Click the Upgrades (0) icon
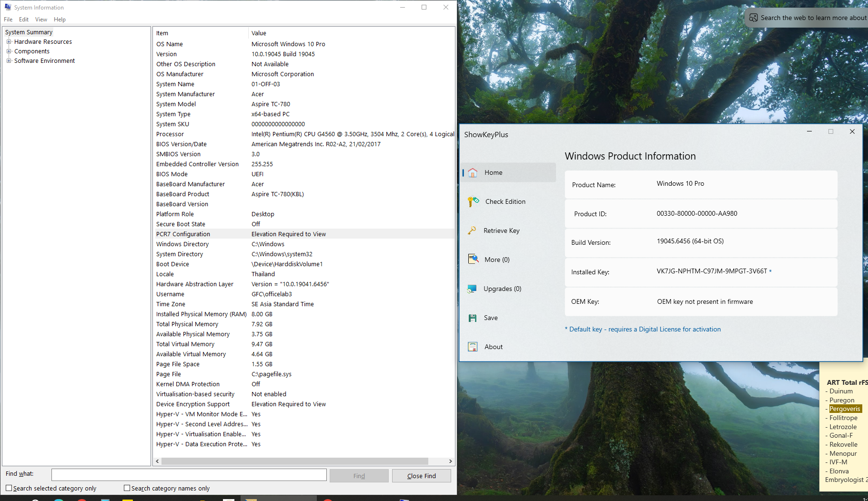Viewport: 868px width, 501px height. [x=472, y=289]
